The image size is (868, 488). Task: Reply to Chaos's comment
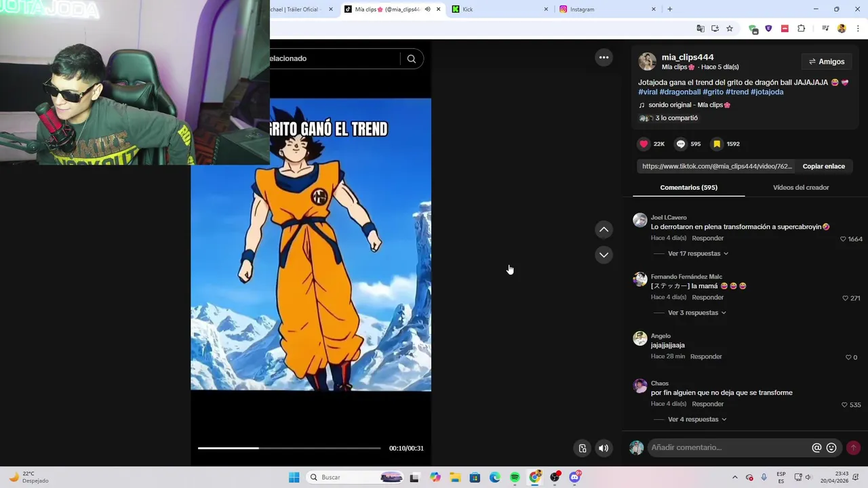point(707,404)
